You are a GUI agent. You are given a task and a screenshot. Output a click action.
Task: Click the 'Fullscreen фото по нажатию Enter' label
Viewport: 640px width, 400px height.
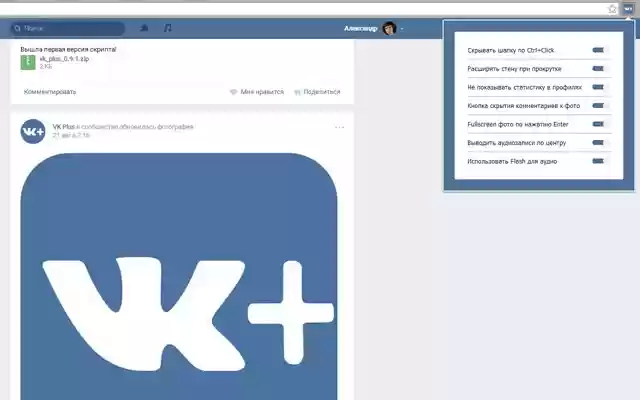tap(518, 124)
